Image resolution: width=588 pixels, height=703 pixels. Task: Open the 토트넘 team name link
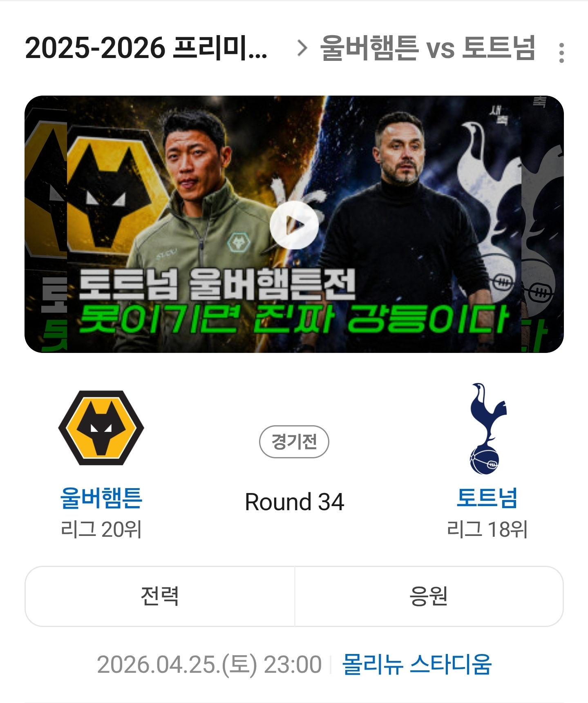pos(487,498)
